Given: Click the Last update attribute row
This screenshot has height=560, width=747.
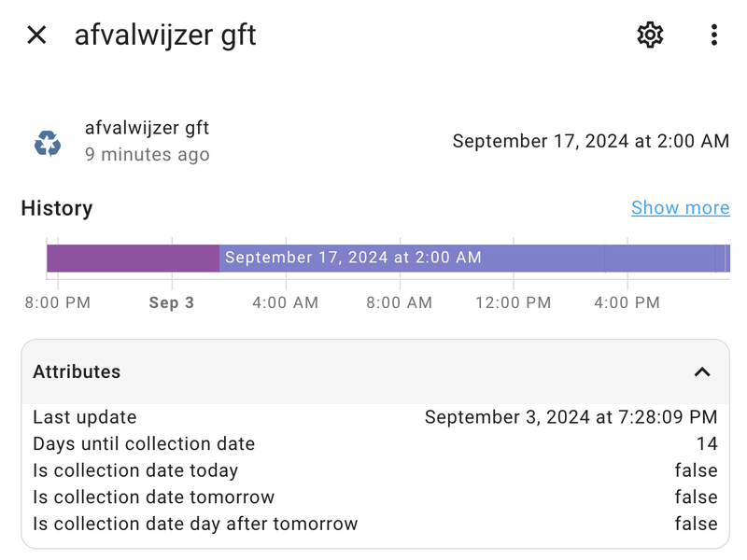Looking at the screenshot, I should (373, 417).
